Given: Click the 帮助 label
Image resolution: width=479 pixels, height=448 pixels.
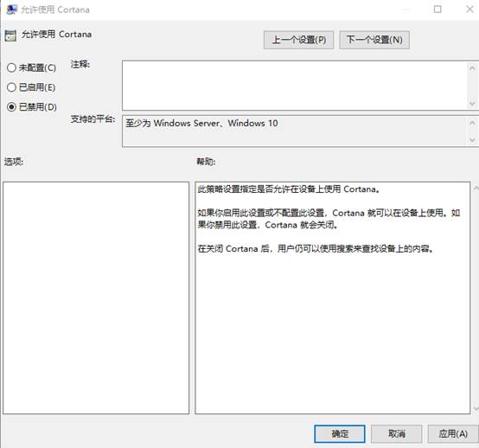Looking at the screenshot, I should pos(206,162).
